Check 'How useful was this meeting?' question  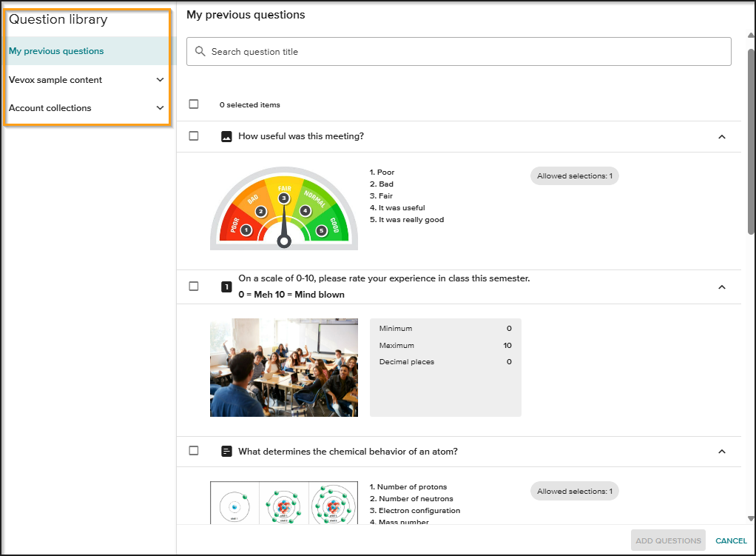click(194, 136)
